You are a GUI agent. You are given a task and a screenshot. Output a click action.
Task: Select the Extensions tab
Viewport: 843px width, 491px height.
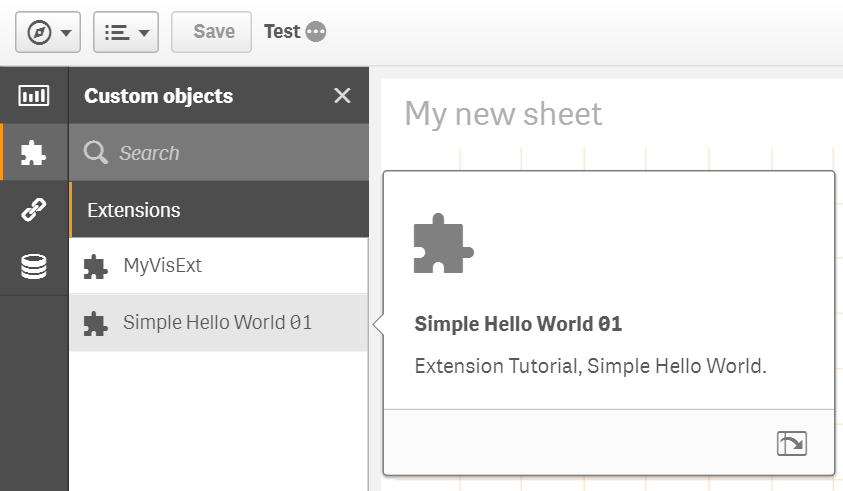click(134, 210)
